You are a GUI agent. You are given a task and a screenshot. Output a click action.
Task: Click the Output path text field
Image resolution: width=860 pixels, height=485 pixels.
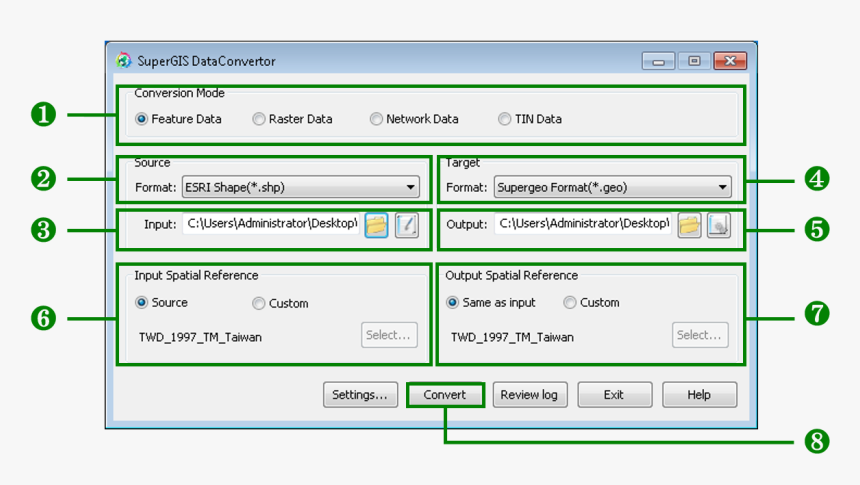tap(583, 224)
